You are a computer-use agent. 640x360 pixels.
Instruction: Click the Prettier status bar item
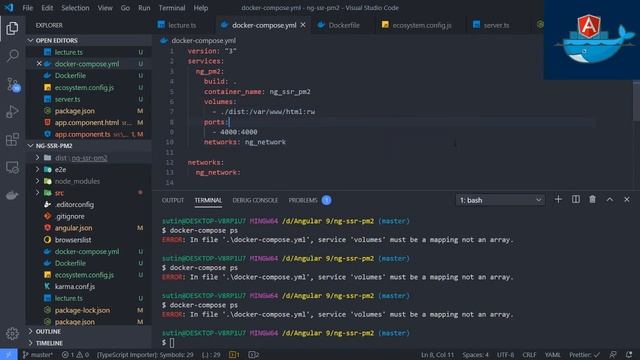pos(584,355)
